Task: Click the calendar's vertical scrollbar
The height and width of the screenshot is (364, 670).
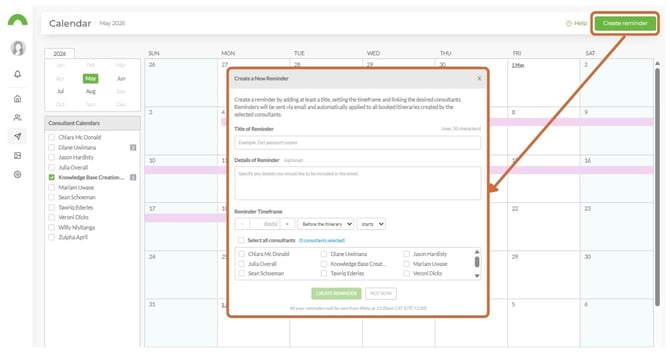Action: coord(657,186)
